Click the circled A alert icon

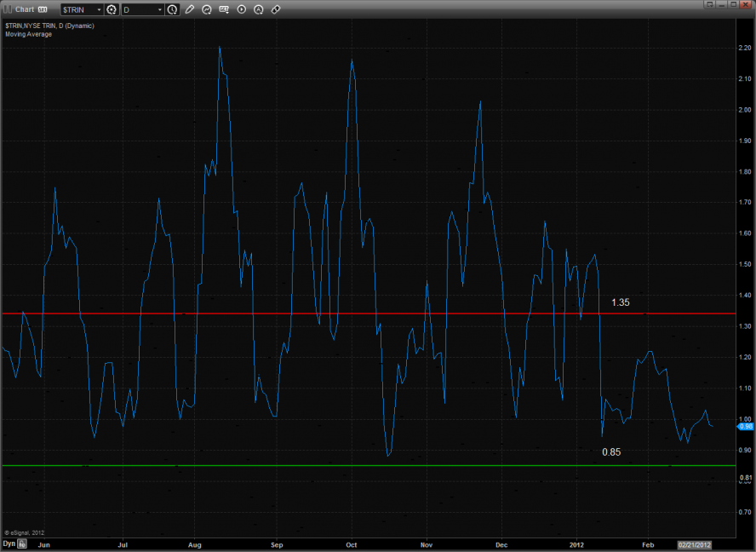click(259, 9)
